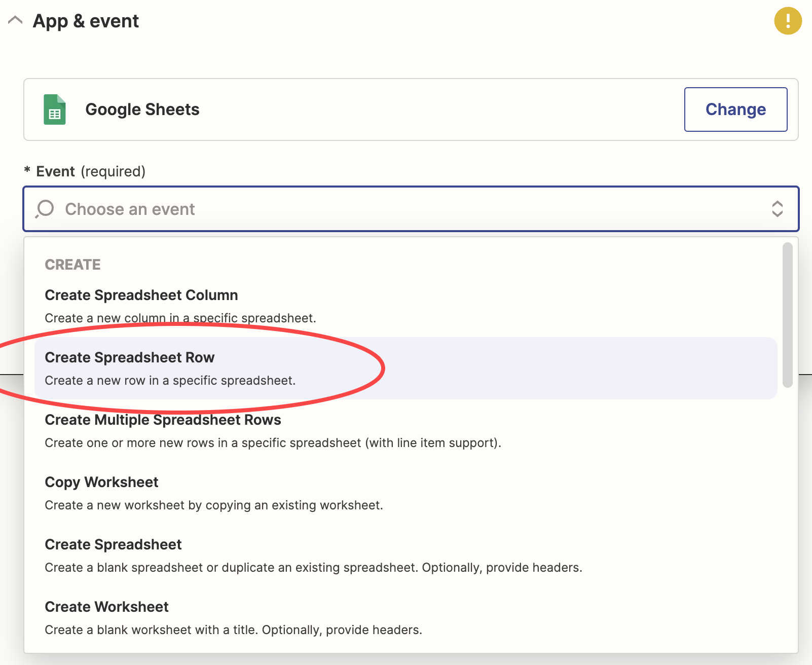Image resolution: width=812 pixels, height=665 pixels.
Task: Toggle the Event dropdown arrows
Action: pos(777,209)
